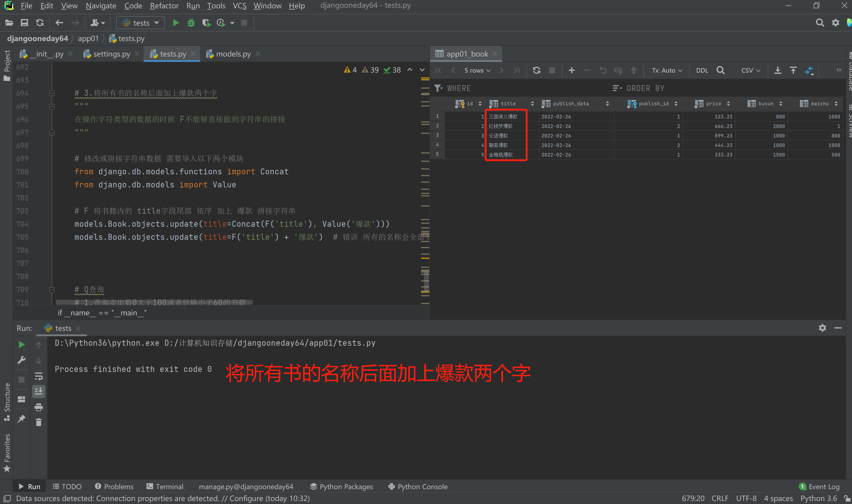Start debugging with the green bug icon
This screenshot has width=852, height=504.
coord(191,23)
